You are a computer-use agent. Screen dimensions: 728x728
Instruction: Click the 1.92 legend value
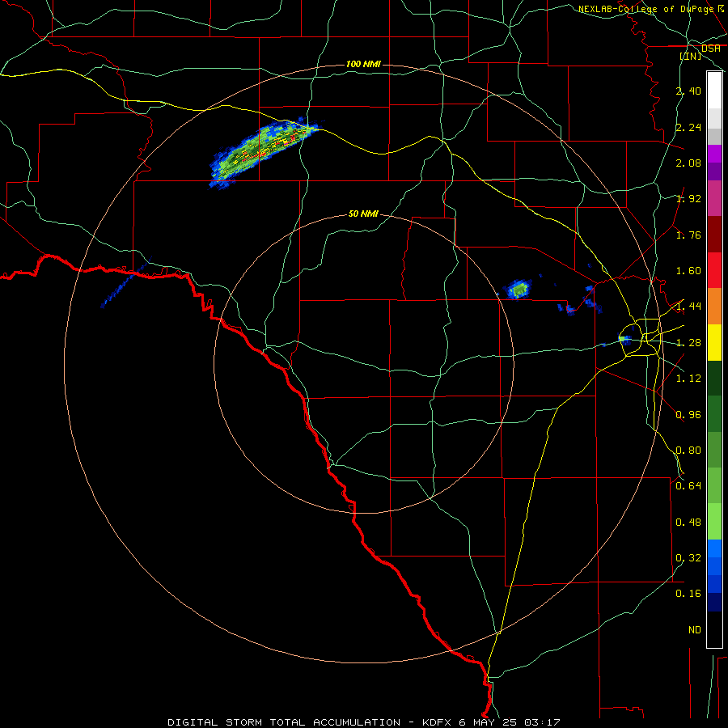[688, 199]
